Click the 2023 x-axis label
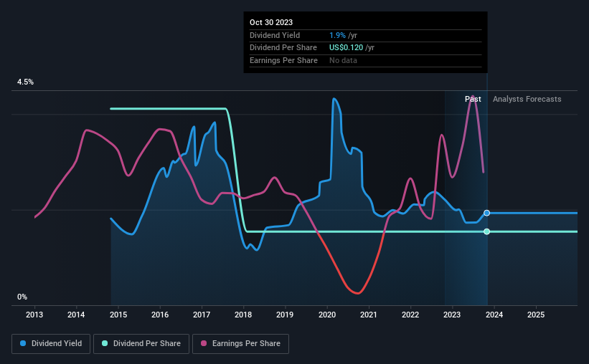Viewport: 589px width, 364px height. [452, 315]
